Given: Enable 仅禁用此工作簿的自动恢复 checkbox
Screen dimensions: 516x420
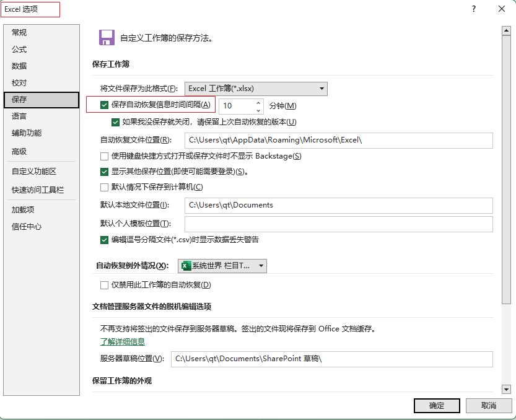Looking at the screenshot, I should pos(104,285).
